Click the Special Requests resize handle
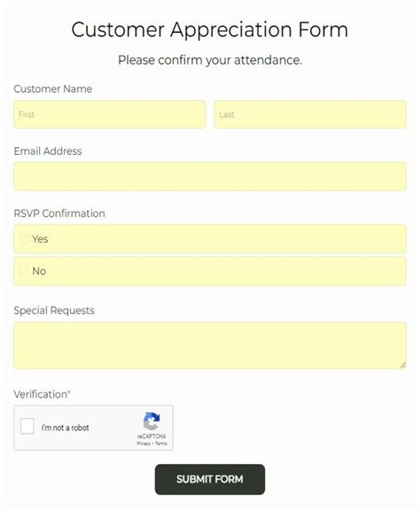420x510 pixels. pyautogui.click(x=403, y=366)
